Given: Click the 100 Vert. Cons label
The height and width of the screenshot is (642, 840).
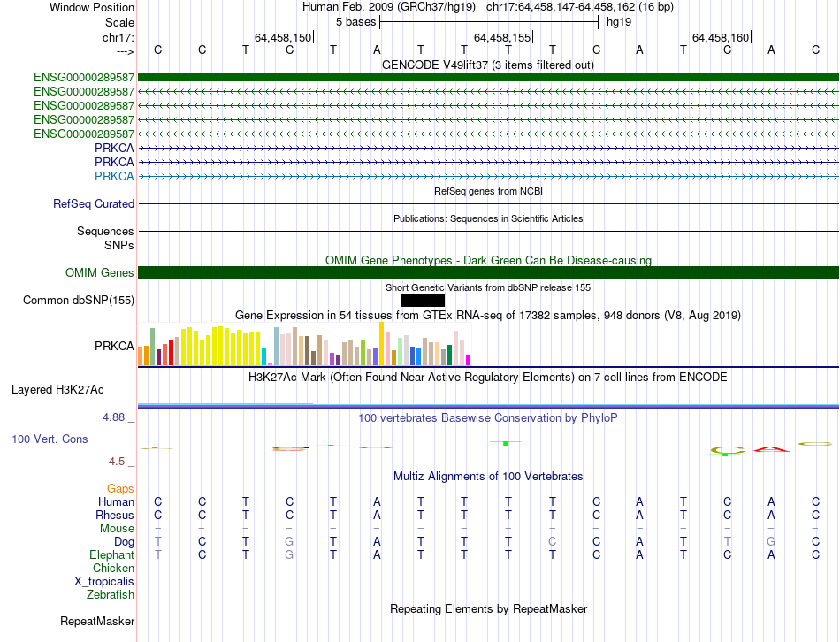Looking at the screenshot, I should click(50, 439).
